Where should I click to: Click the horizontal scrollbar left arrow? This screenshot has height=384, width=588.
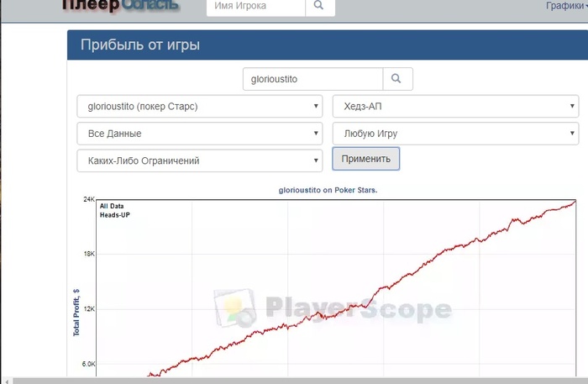pos(7,381)
